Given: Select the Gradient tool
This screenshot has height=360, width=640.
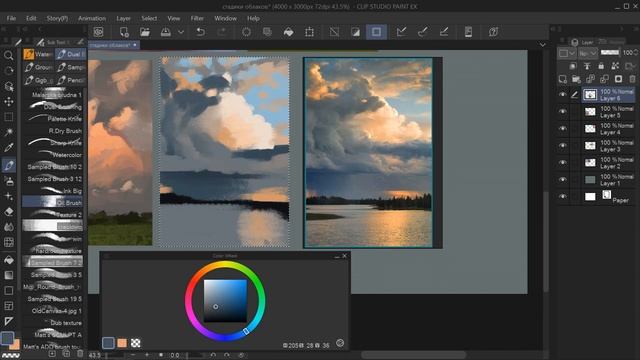Looking at the screenshot, I should tap(8, 276).
